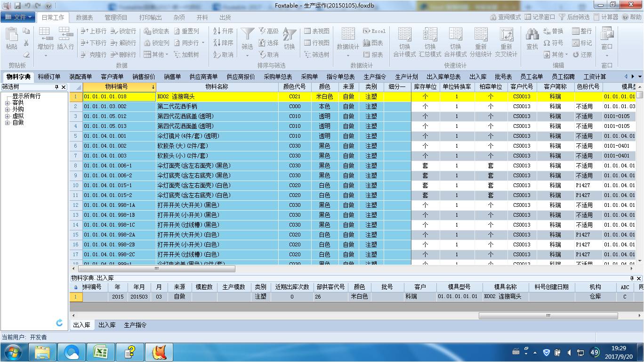
Task: Expand the 自做 tree node
Action: 8,123
